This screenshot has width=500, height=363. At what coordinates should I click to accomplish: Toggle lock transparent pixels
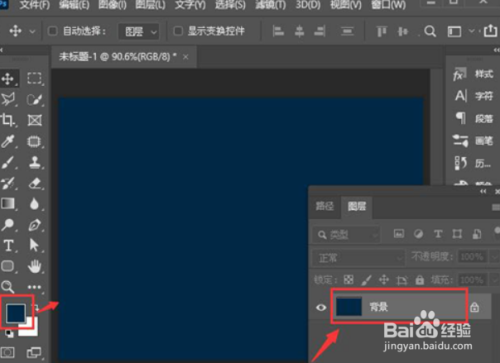coord(349,279)
